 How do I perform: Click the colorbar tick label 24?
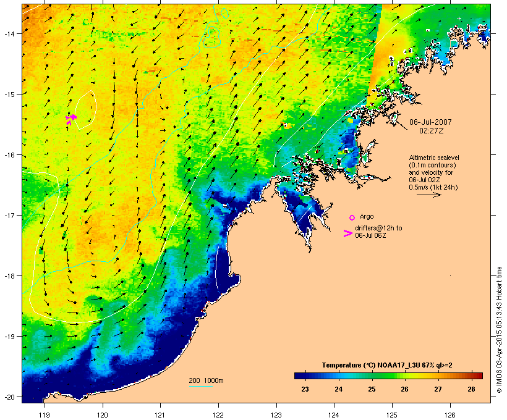(x=339, y=389)
